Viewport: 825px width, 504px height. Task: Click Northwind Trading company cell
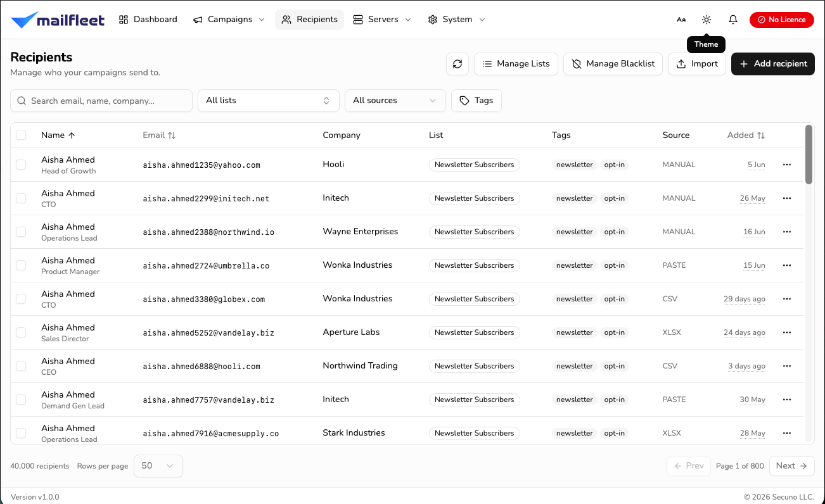360,365
